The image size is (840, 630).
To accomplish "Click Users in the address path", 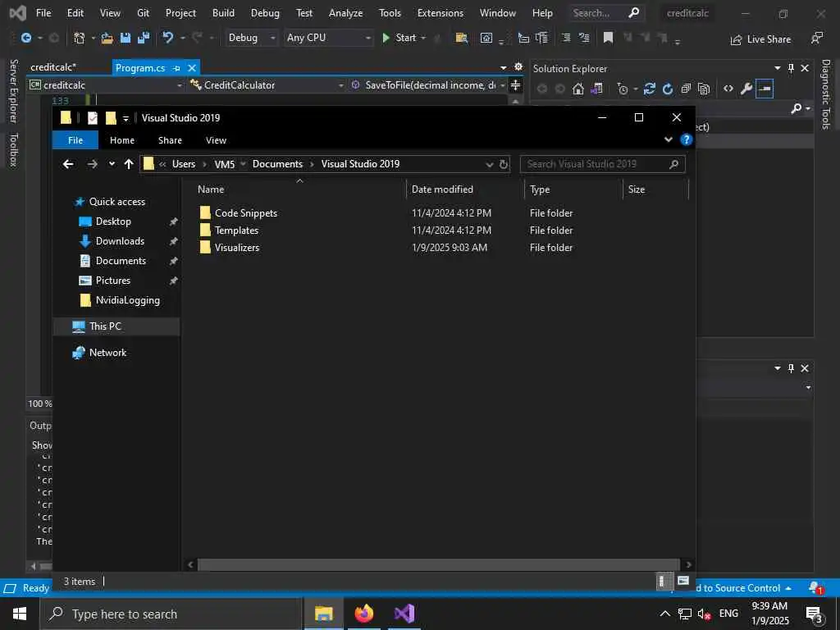I will (184, 164).
